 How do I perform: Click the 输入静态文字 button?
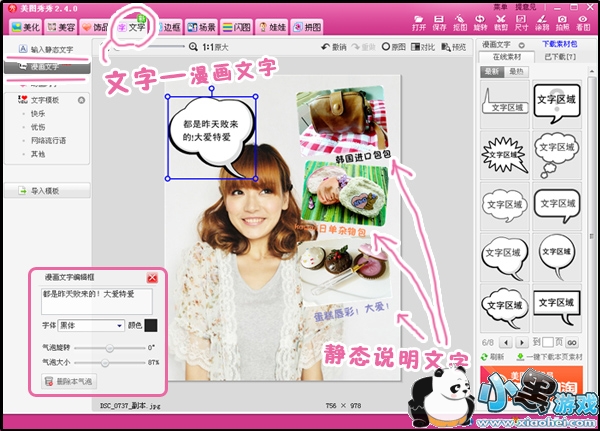45,48
